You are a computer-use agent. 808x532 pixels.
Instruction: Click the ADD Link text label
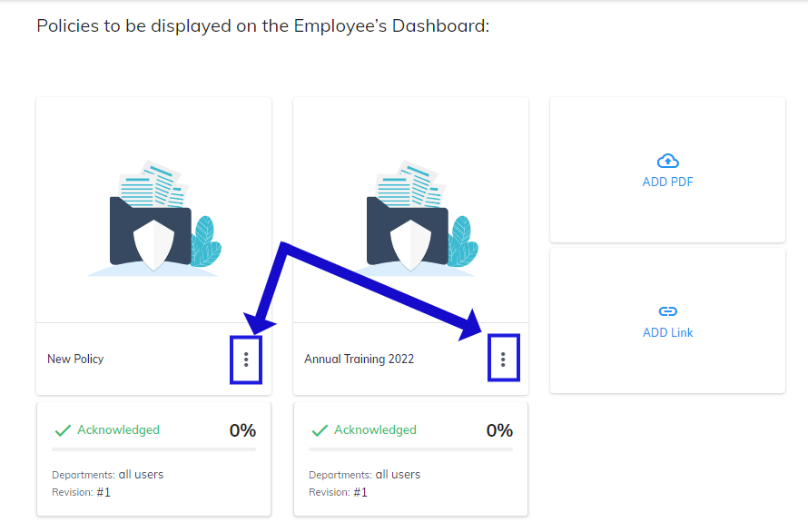tap(667, 333)
